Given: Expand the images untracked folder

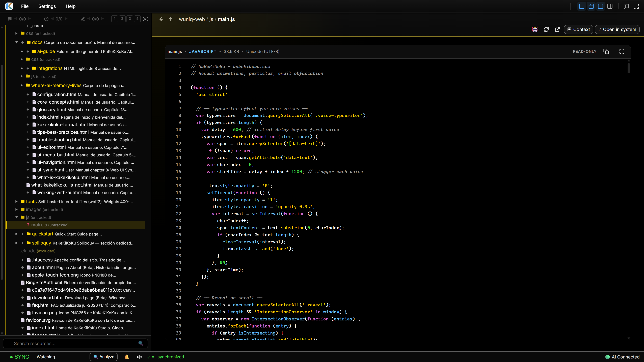Looking at the screenshot, I should (16, 209).
